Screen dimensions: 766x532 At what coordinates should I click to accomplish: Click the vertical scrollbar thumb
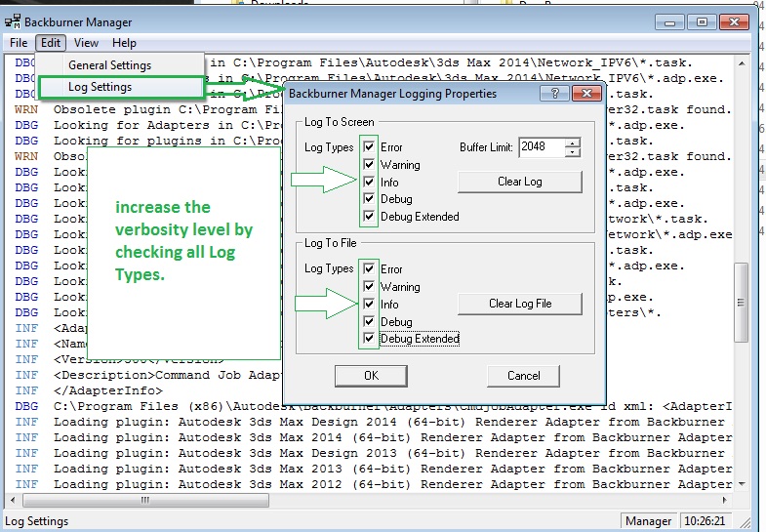742,303
